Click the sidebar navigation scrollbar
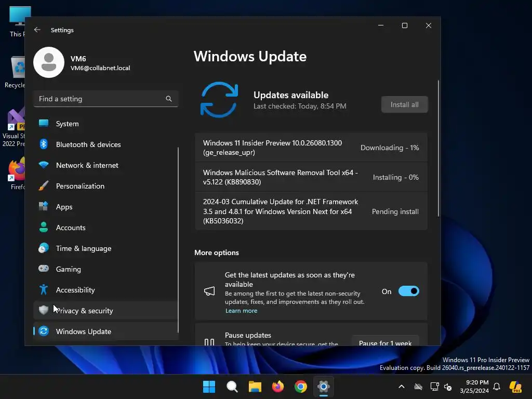This screenshot has width=532, height=399. (178, 240)
